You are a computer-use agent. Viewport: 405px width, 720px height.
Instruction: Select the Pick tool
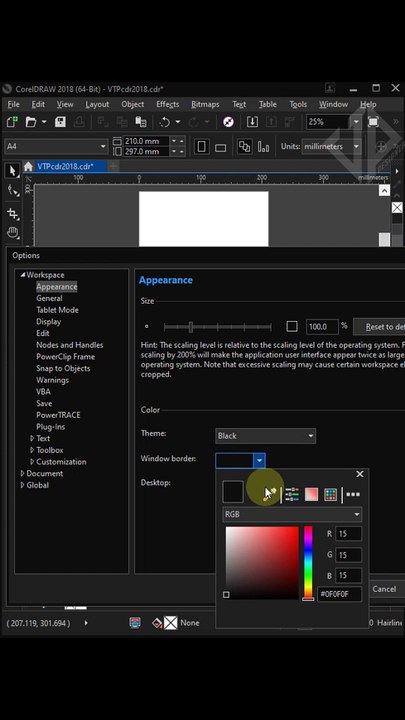point(12,170)
